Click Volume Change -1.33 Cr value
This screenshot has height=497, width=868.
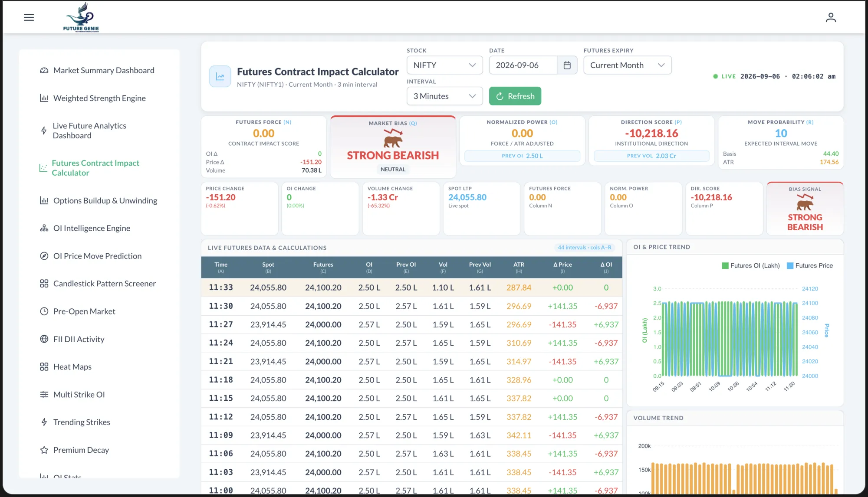pos(382,197)
